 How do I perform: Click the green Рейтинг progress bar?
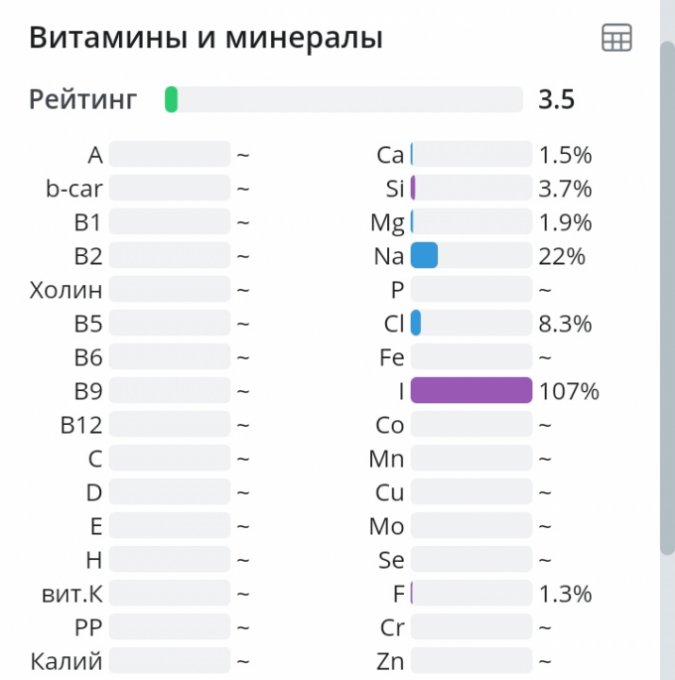tap(343, 100)
